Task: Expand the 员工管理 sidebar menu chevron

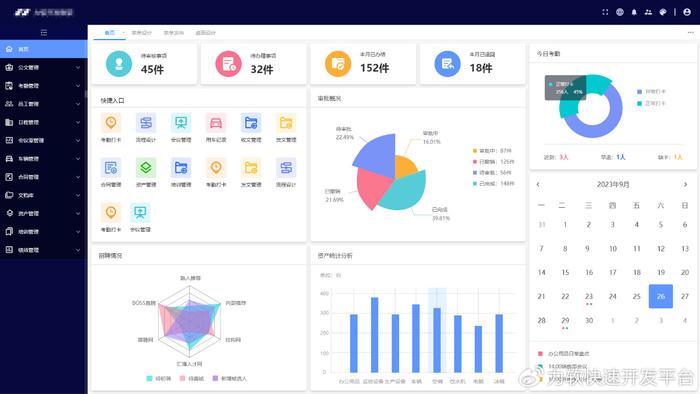Action: pyautogui.click(x=78, y=104)
